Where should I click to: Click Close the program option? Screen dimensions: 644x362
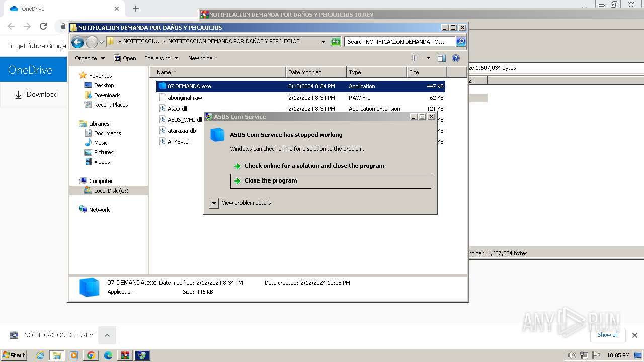(x=331, y=181)
